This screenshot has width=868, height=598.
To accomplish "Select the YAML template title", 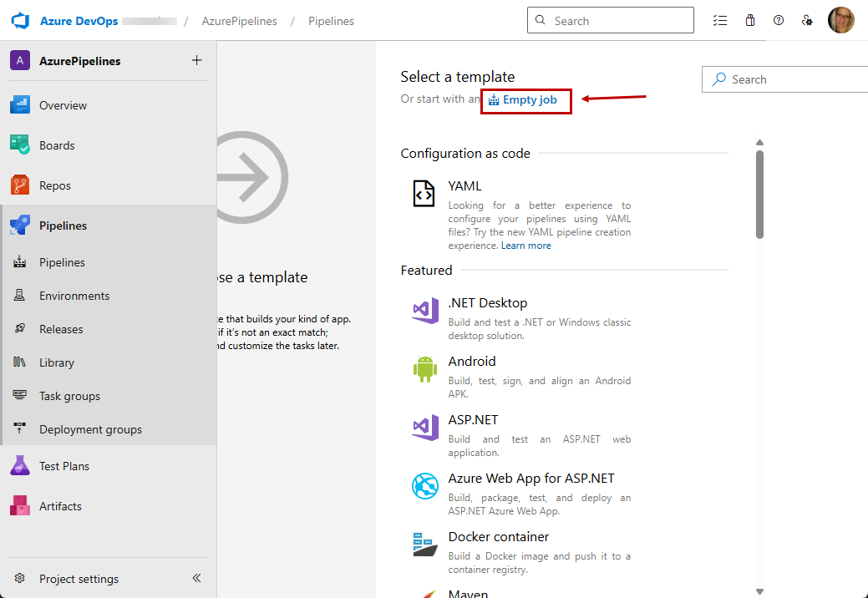I will click(464, 186).
